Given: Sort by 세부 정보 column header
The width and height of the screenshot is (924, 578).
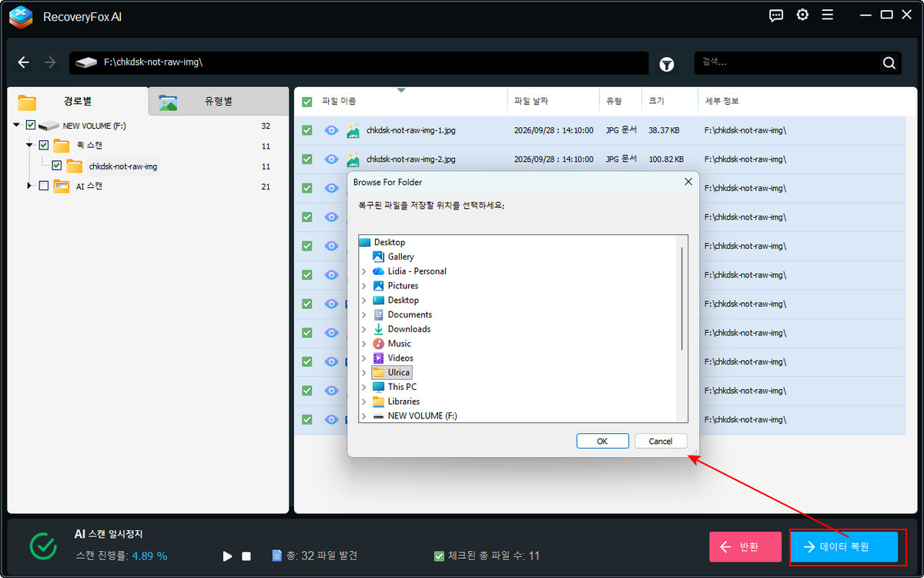Looking at the screenshot, I should point(722,102).
